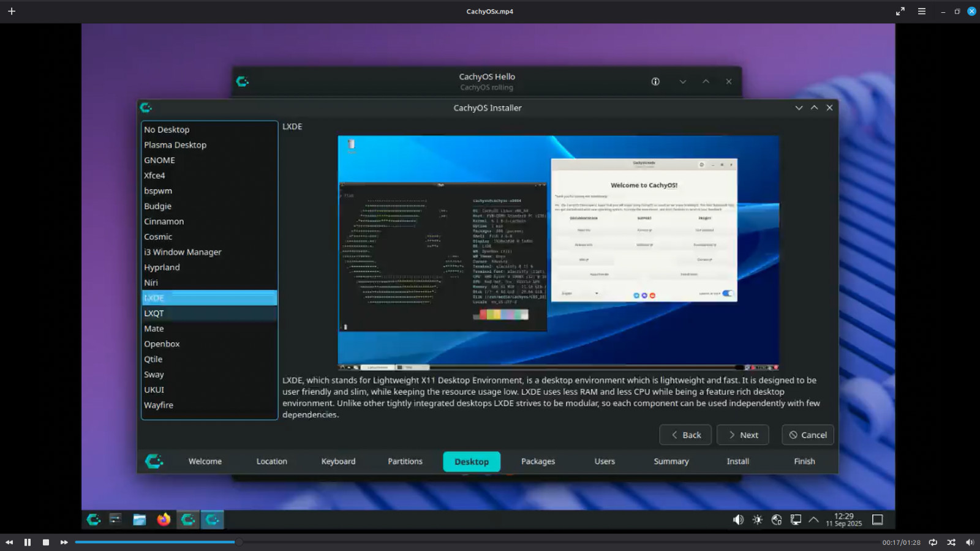The height and width of the screenshot is (551, 980).
Task: Mute the video player volume
Action: (x=970, y=542)
